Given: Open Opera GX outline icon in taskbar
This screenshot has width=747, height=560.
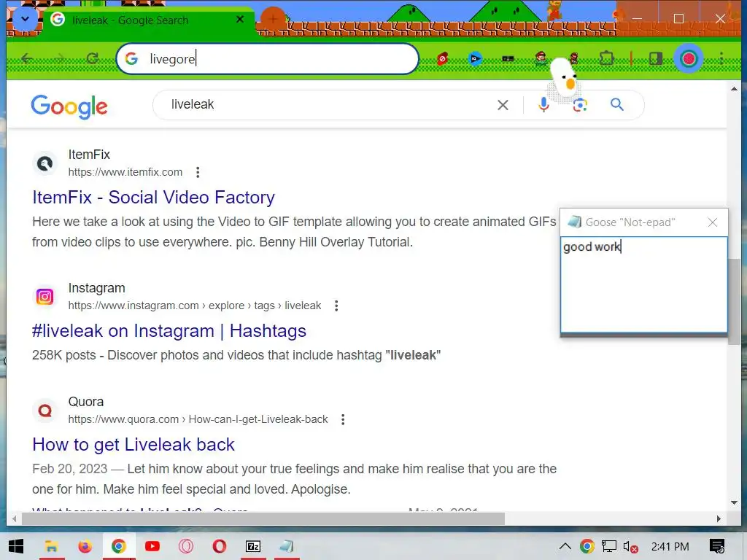Looking at the screenshot, I should [x=186, y=546].
